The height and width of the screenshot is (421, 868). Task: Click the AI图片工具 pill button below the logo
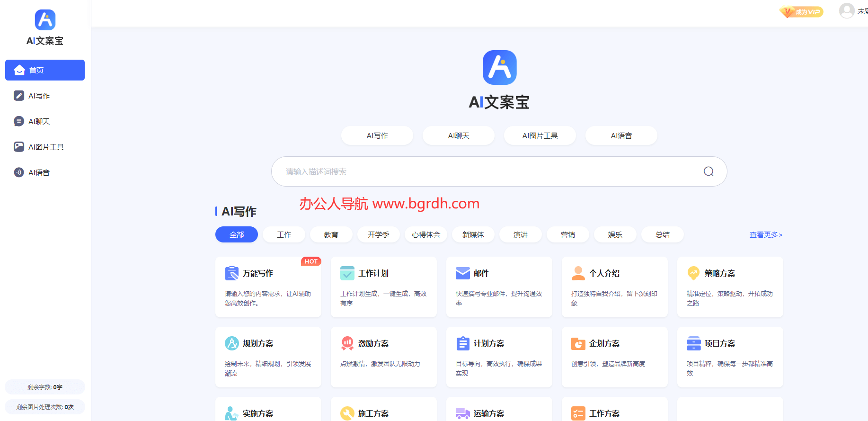[x=540, y=135]
